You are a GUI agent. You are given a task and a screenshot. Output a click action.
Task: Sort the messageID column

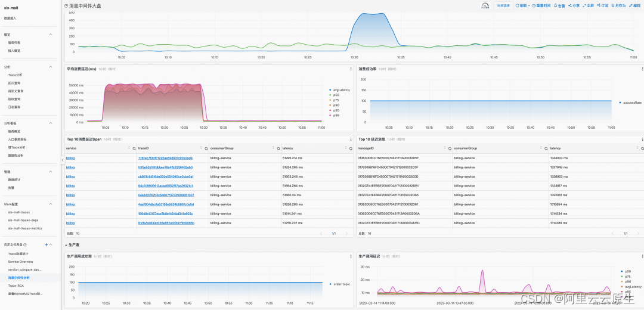pyautogui.click(x=445, y=148)
